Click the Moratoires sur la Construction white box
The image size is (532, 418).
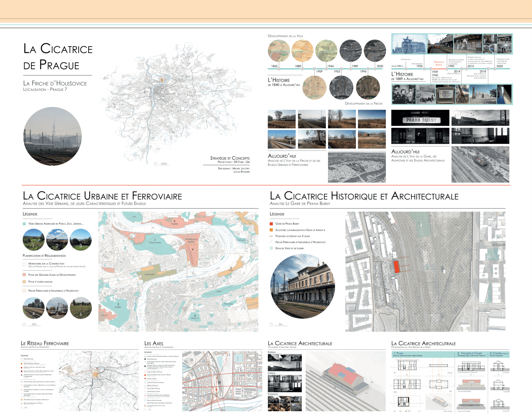24,265
